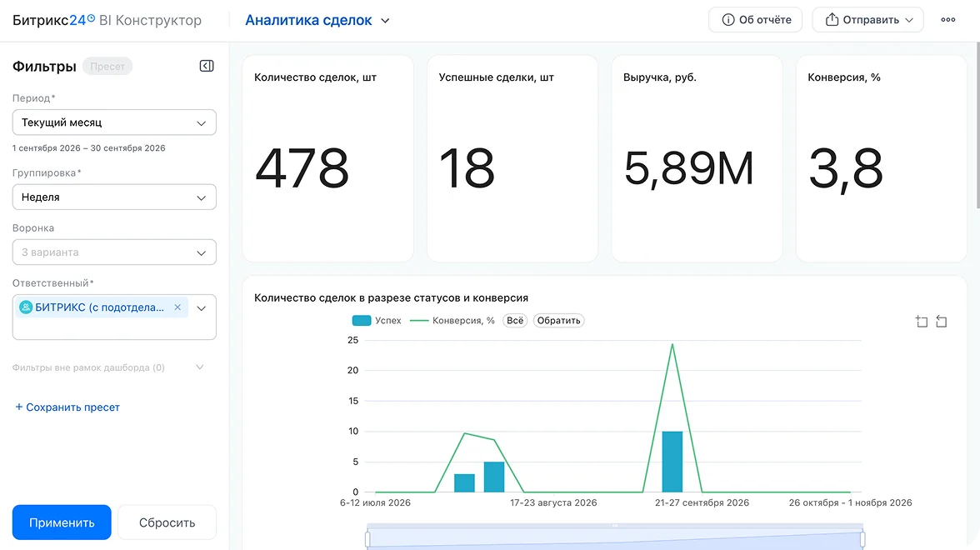Expand the Ответственный dropdown arrow
Screen dimensions: 980x550
tap(202, 308)
